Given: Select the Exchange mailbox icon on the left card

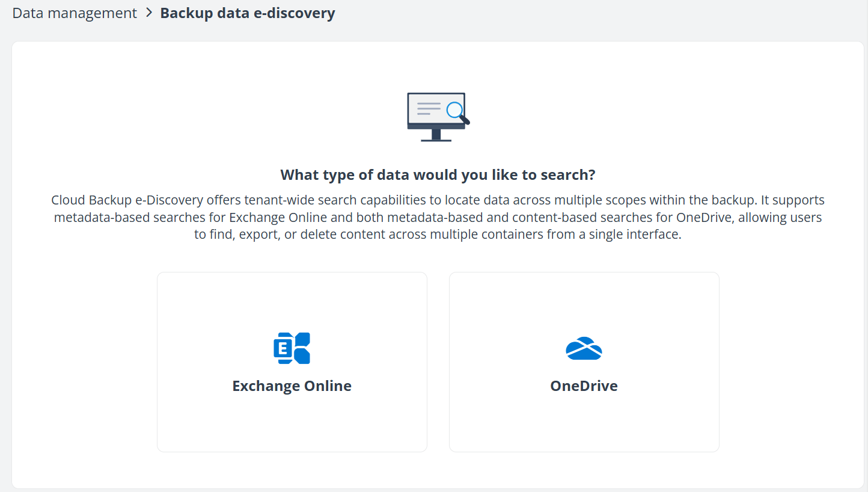Looking at the screenshot, I should click(292, 348).
